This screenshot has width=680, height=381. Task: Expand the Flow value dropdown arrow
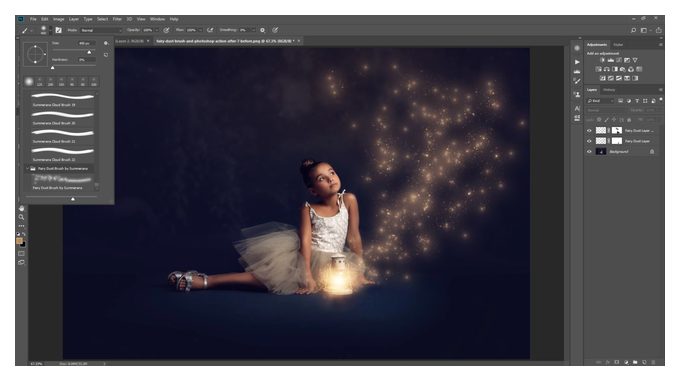[200, 30]
